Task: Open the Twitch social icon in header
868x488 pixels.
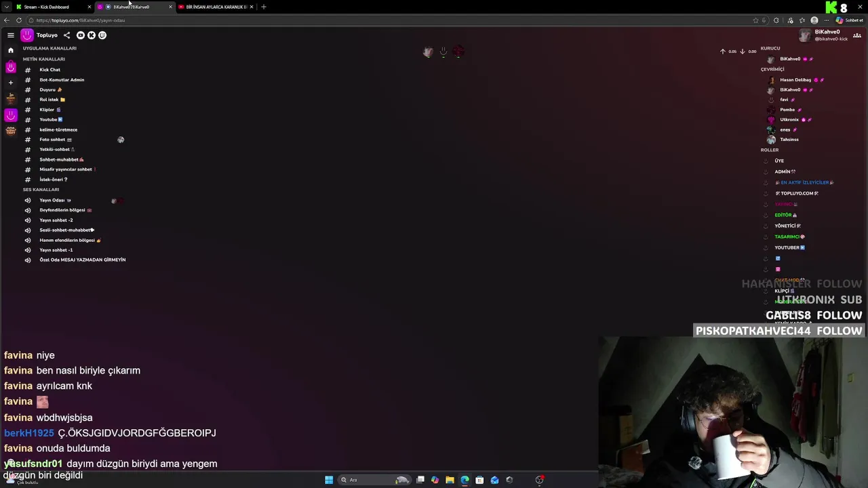Action: pos(102,35)
